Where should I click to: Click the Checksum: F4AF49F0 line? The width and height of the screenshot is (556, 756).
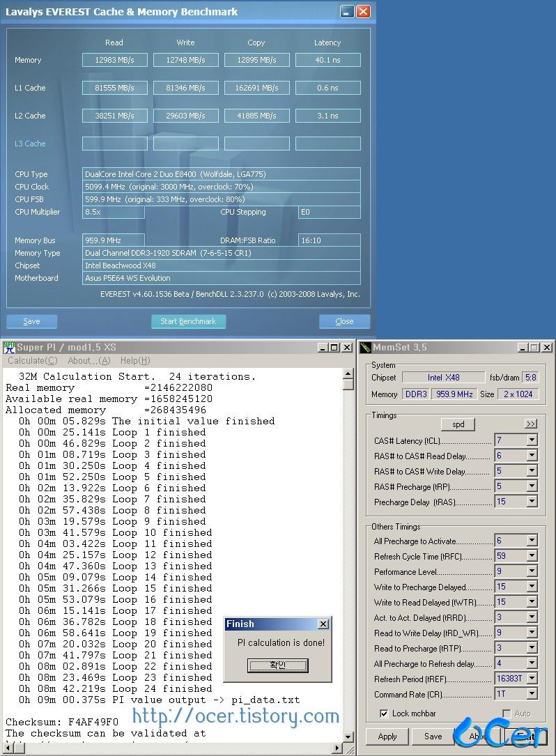62,722
